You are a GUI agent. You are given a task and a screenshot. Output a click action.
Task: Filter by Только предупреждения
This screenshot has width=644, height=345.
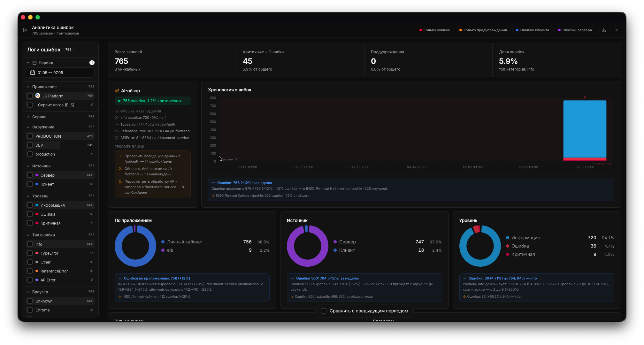(483, 30)
